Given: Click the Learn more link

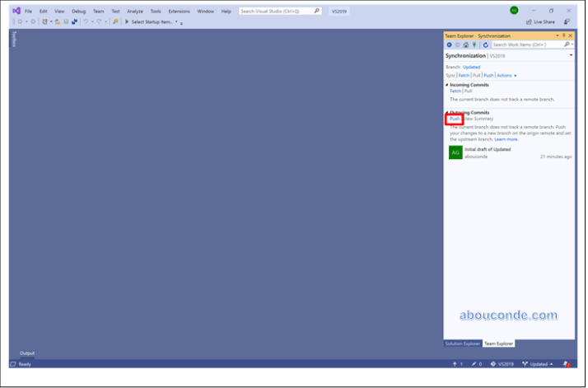Looking at the screenshot, I should 506,139.
